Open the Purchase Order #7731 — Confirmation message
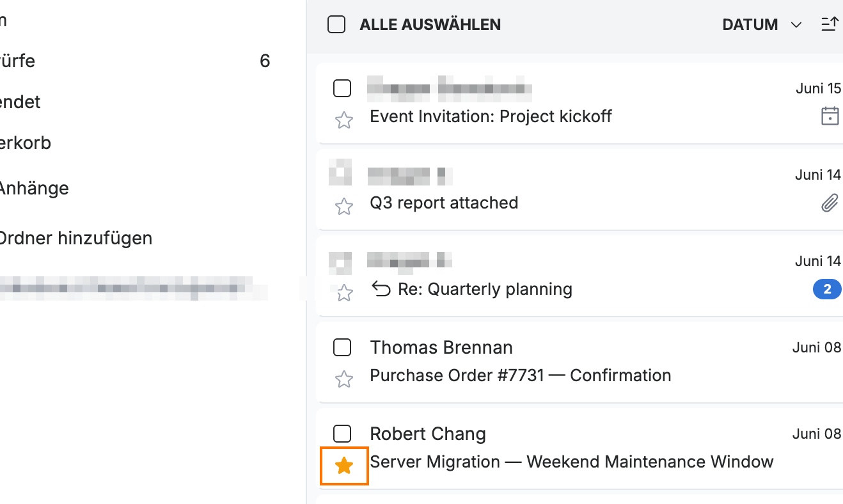Image resolution: width=843 pixels, height=504 pixels. 521,375
